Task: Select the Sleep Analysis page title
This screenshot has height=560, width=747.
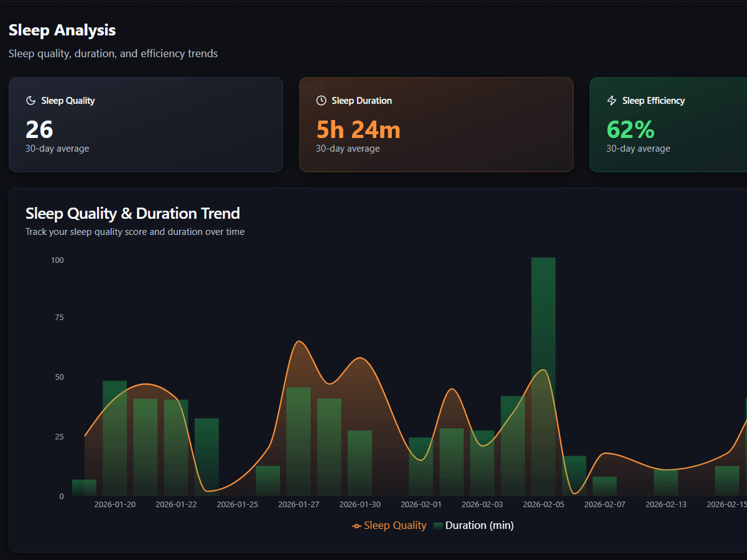Action: pyautogui.click(x=62, y=30)
